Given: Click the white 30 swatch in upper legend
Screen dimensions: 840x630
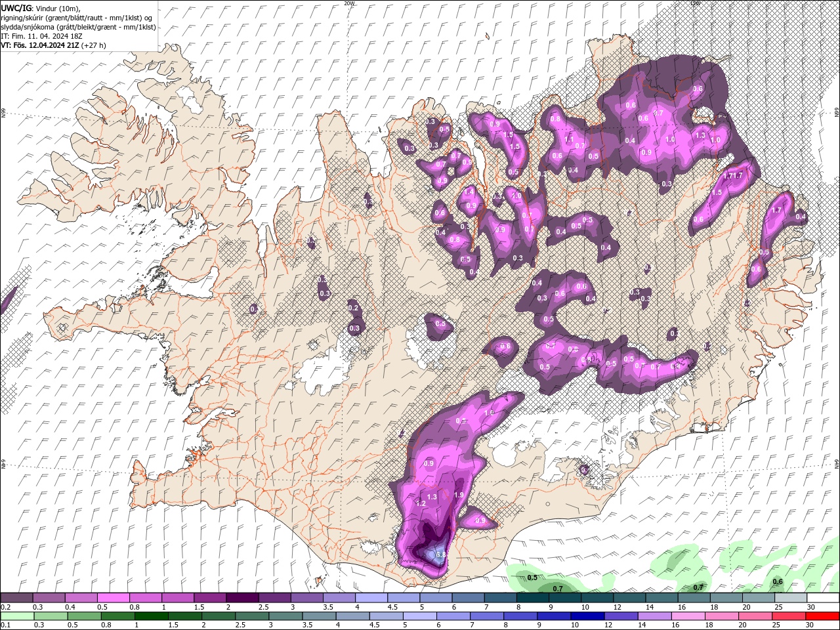Looking at the screenshot, I should click(823, 598).
